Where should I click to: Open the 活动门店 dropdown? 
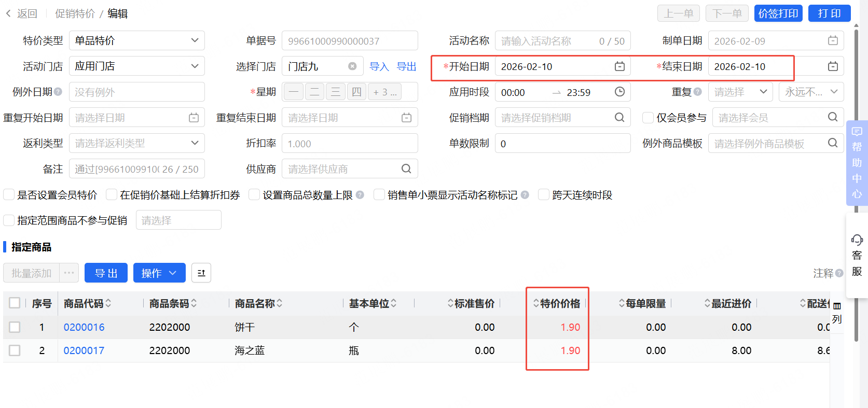137,66
